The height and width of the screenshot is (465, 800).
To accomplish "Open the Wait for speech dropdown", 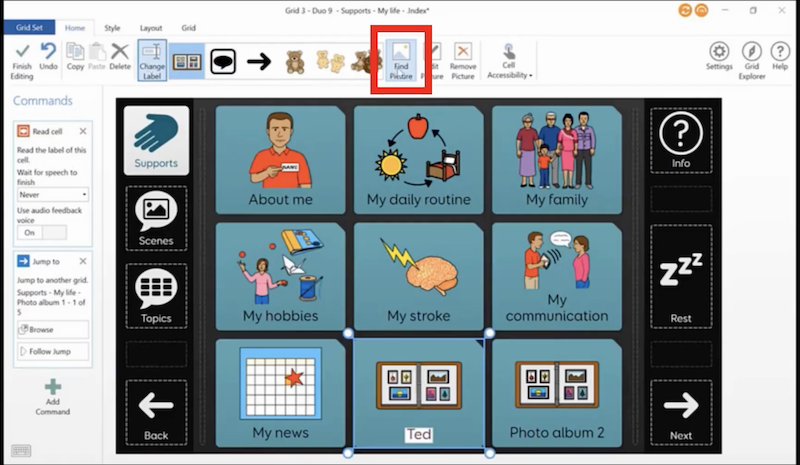I will click(x=53, y=194).
